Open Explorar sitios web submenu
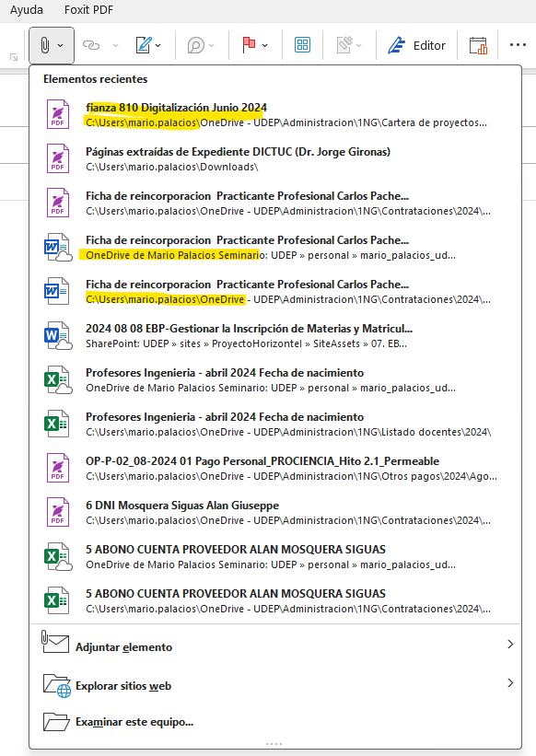This screenshot has height=756, width=536. point(275,685)
